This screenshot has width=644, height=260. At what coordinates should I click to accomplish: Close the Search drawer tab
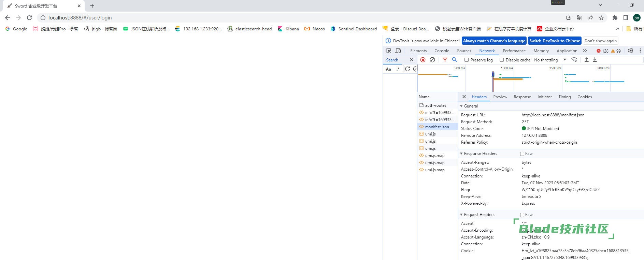point(412,60)
